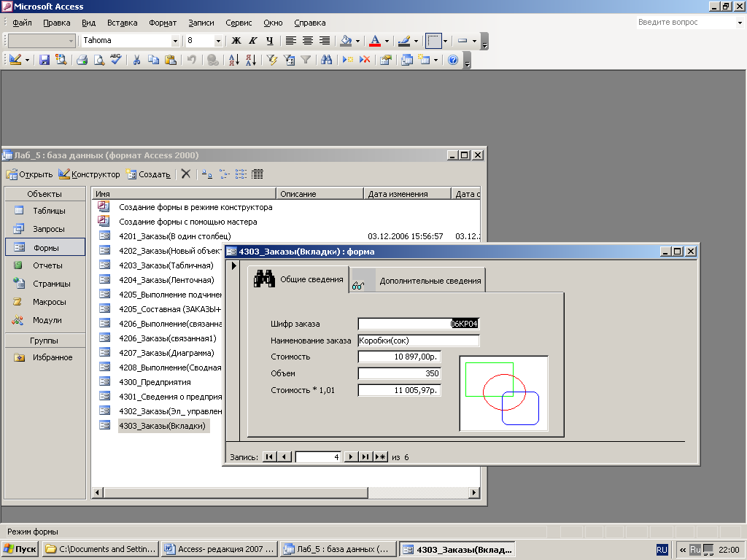Expand the view mode dropdown arrow

click(27, 60)
